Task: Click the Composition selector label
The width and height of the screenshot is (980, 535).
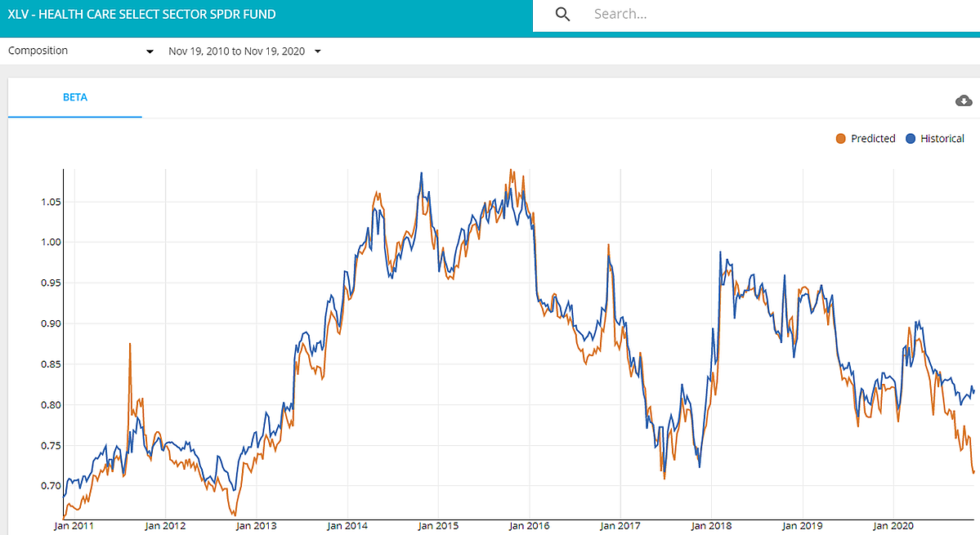Action: click(x=38, y=51)
